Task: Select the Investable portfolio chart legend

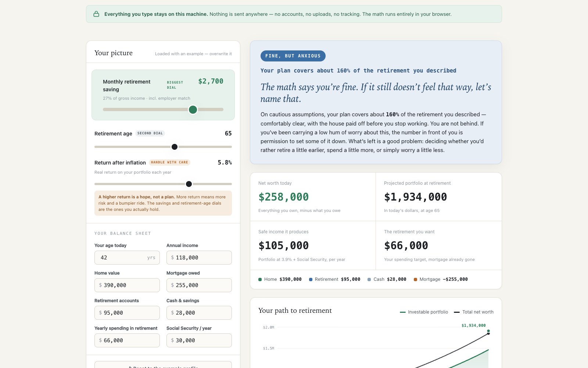Action: coord(424,312)
